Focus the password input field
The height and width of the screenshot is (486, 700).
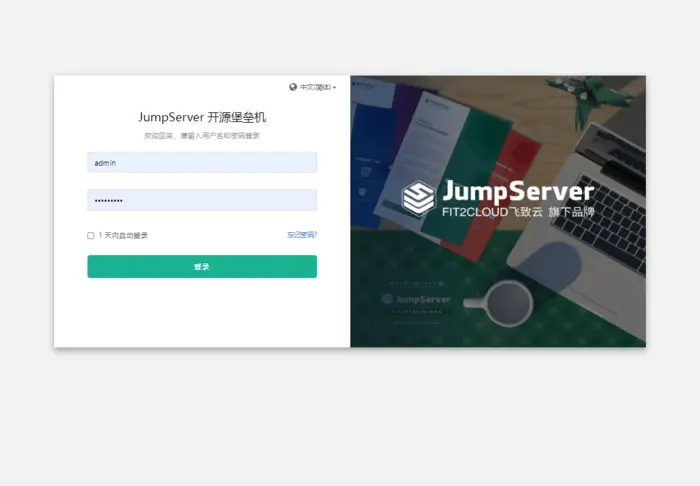pyautogui.click(x=202, y=200)
